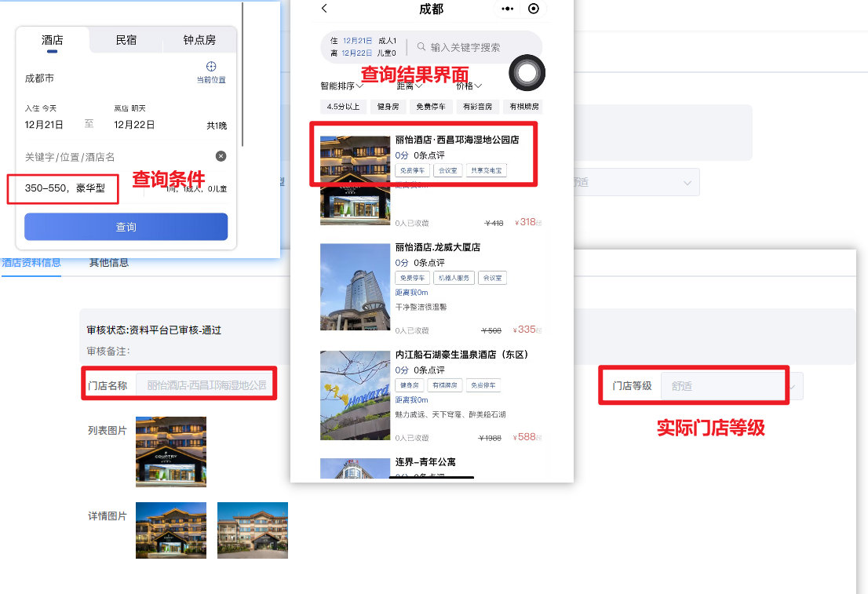Select the 有影音房 filter chip
Screen dimensions: 868x594
pyautogui.click(x=478, y=106)
